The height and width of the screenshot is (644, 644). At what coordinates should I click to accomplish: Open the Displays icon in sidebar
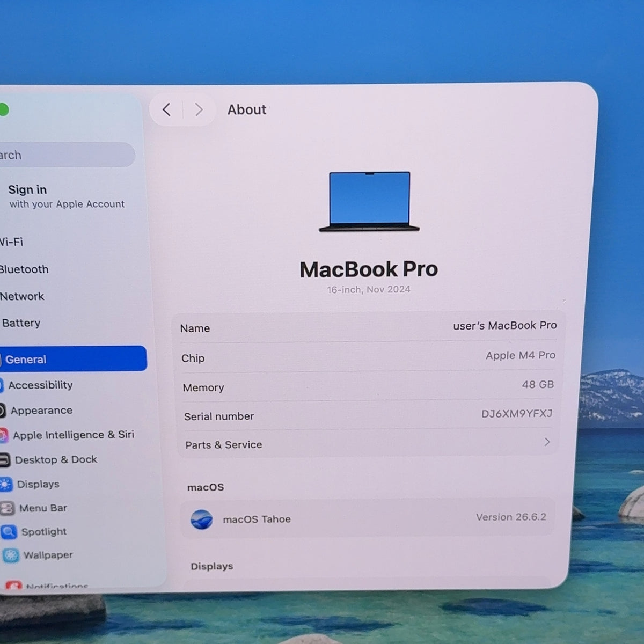click(x=6, y=485)
